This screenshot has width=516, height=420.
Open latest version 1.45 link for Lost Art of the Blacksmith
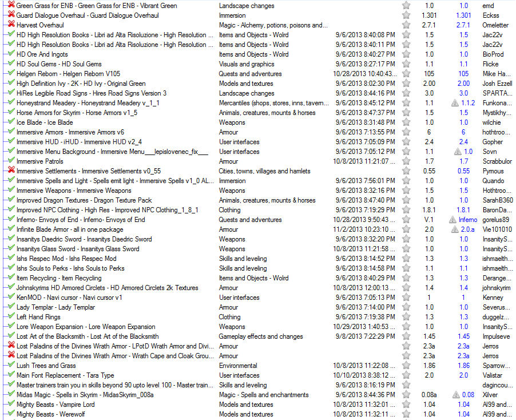464,336
